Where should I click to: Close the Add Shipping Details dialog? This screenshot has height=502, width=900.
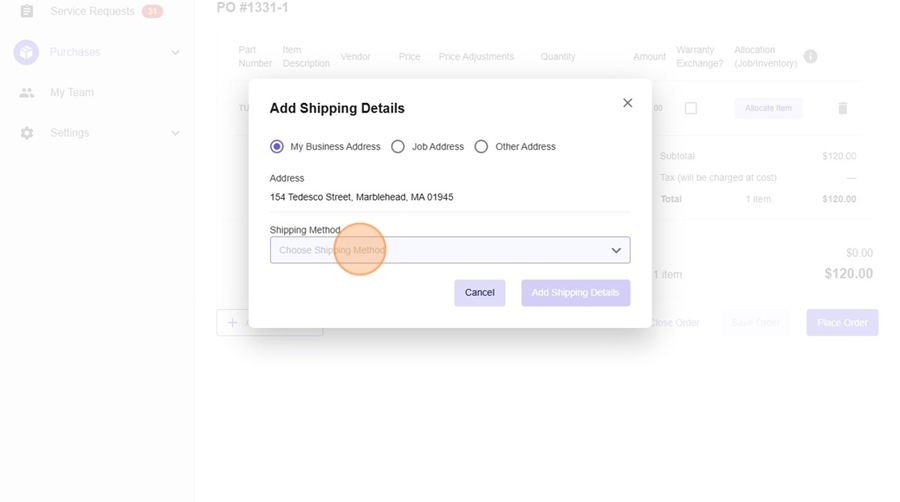tap(627, 103)
